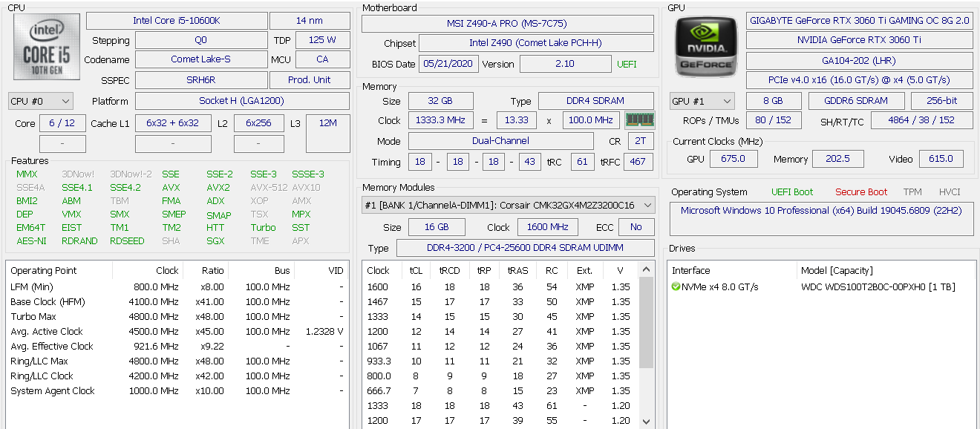Click the 8 GB video memory field
The image size is (980, 429).
[x=773, y=101]
